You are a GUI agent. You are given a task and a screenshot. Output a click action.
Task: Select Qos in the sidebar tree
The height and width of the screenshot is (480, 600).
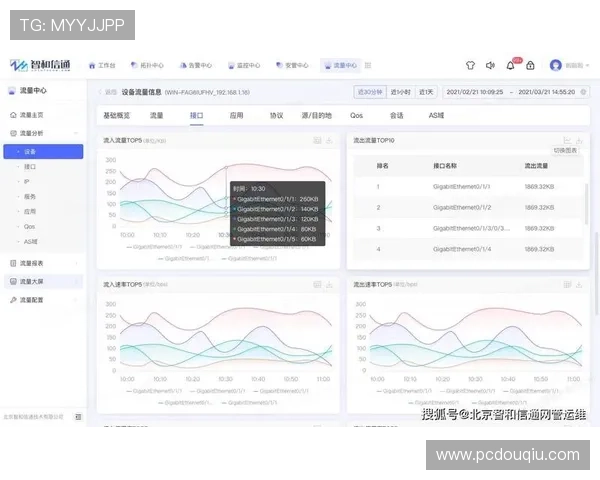29,227
